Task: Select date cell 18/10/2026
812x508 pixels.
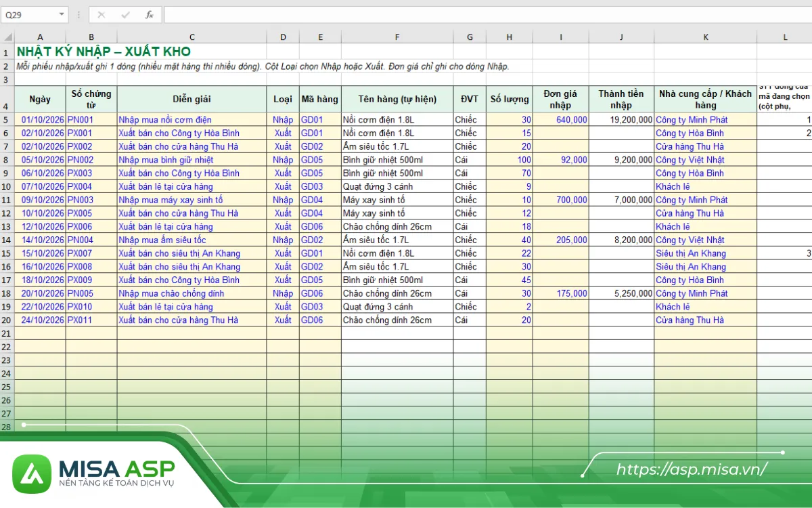Action: tap(40, 280)
